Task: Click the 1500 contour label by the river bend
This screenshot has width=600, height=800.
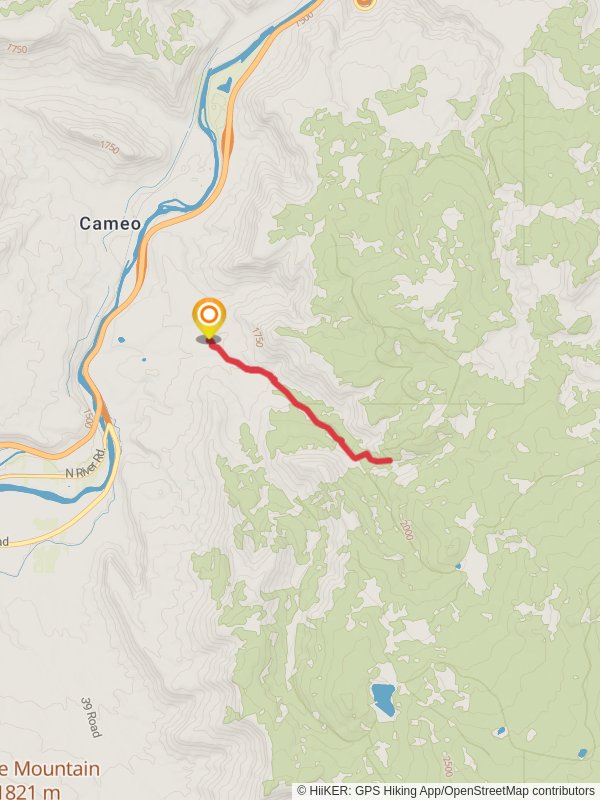Action: [88, 418]
